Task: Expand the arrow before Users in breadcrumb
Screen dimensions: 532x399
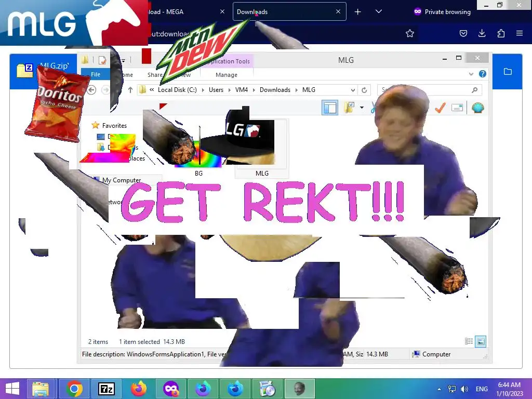Action: [203, 90]
